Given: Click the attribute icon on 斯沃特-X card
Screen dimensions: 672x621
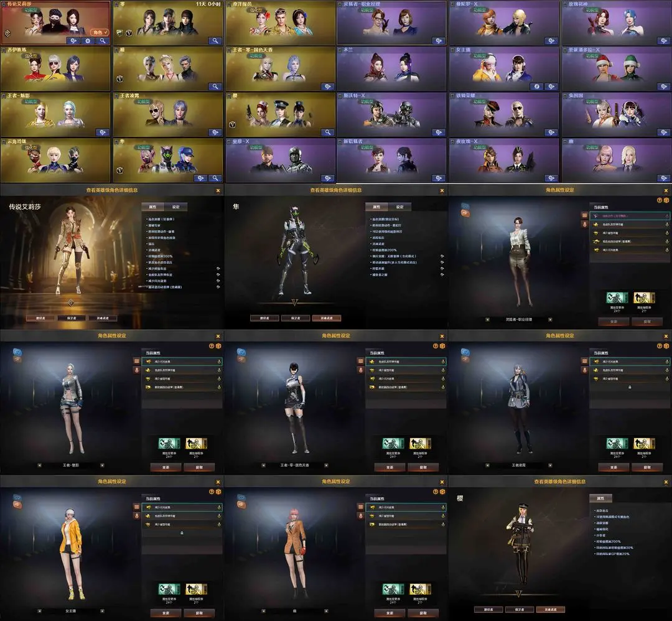Looking at the screenshot, I should click(439, 133).
